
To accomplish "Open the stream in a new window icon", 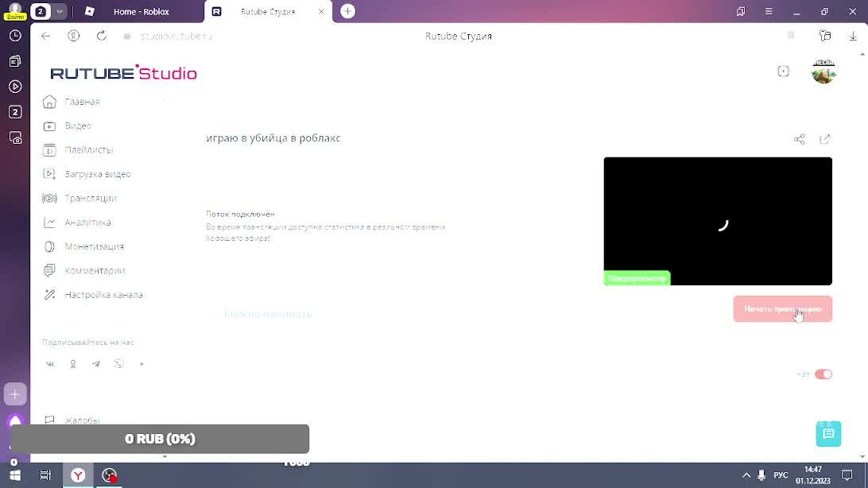I will point(825,139).
